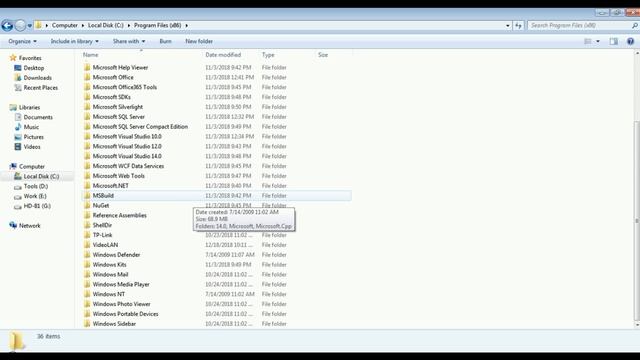Open Recent Places in Favorites

40,87
